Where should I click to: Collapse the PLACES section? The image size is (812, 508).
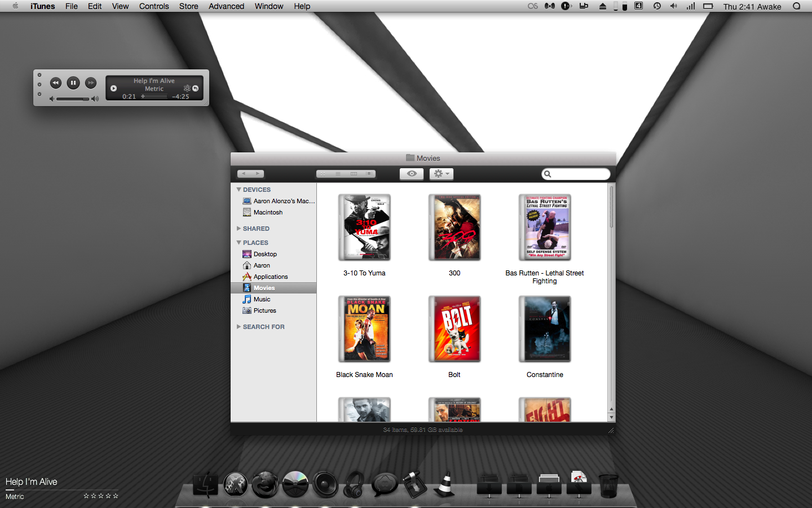pos(239,243)
